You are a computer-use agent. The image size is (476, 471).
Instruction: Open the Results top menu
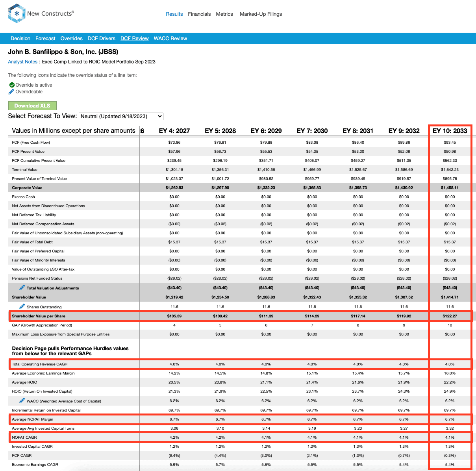tap(174, 14)
